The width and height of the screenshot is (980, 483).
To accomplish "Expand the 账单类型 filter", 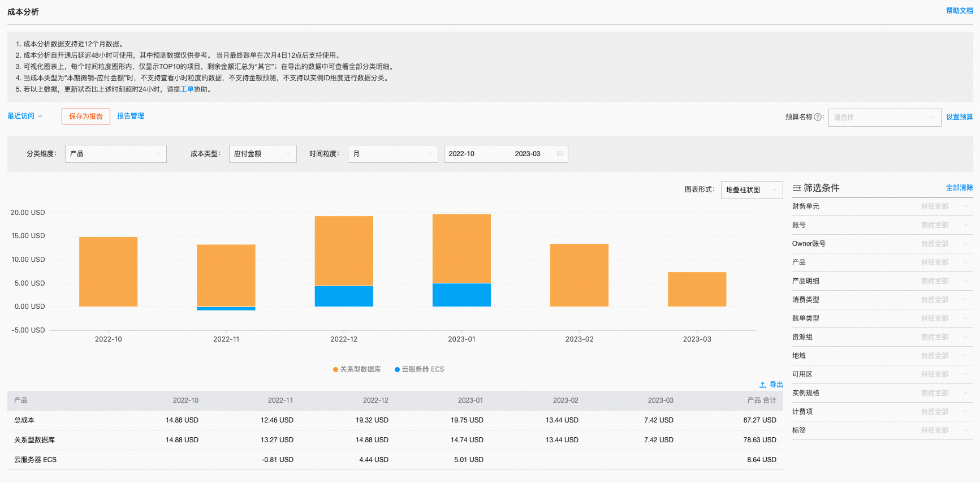I will 883,318.
